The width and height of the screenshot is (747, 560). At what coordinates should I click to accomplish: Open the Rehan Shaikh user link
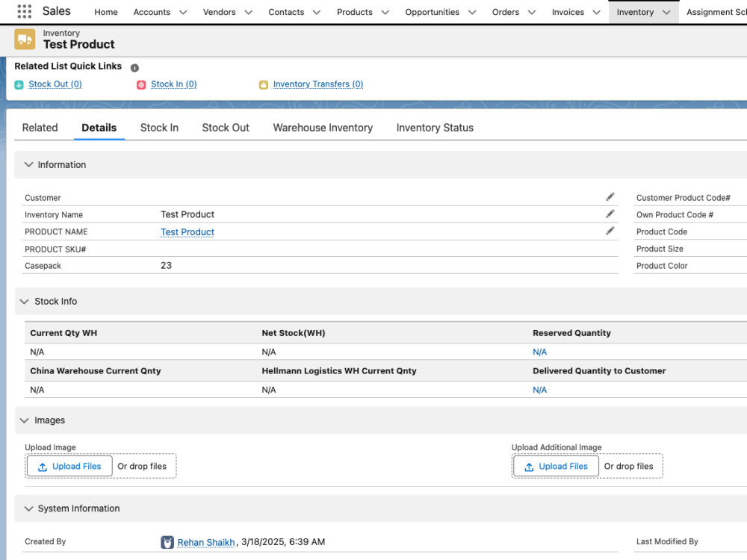206,542
